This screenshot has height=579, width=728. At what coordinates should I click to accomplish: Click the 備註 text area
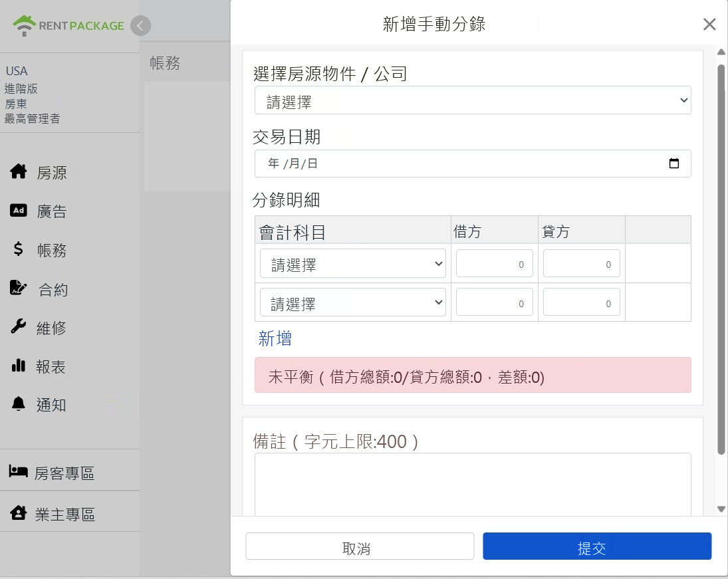(x=473, y=485)
